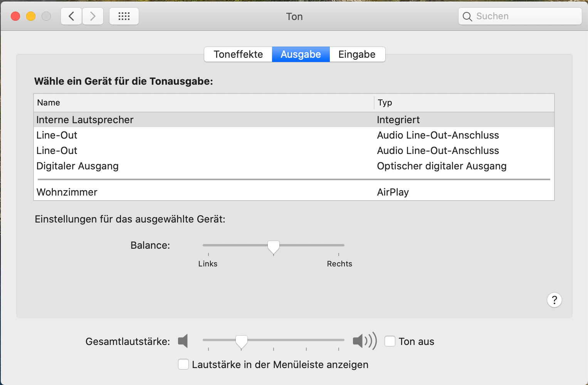588x385 pixels.
Task: Switch to the Toneffekte tab
Action: [238, 54]
